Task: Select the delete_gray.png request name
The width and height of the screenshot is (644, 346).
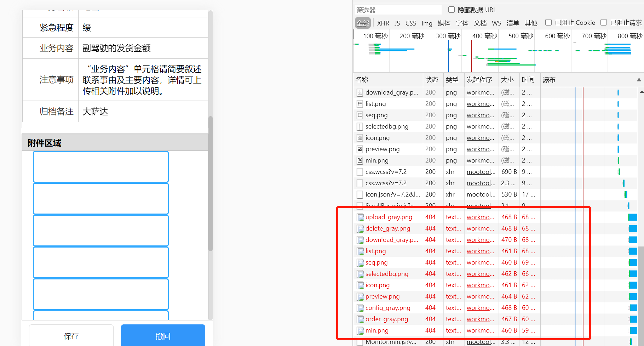Action: point(388,228)
